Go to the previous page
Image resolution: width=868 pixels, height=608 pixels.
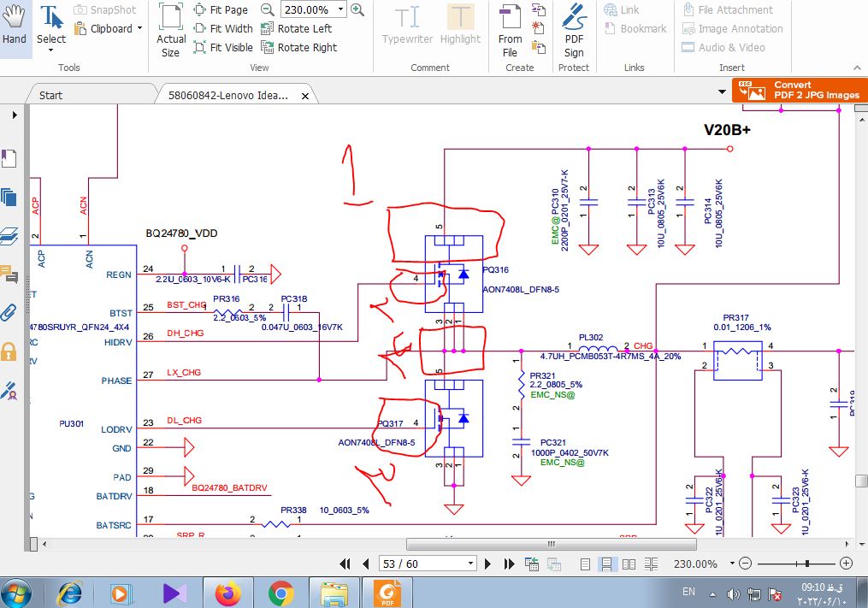(x=365, y=564)
